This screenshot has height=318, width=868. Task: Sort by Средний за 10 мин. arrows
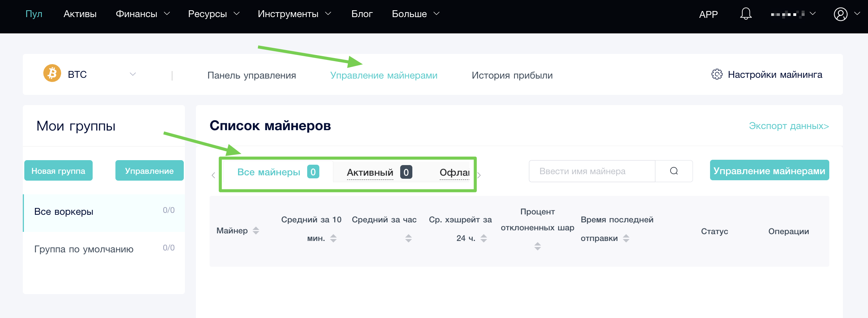point(333,238)
